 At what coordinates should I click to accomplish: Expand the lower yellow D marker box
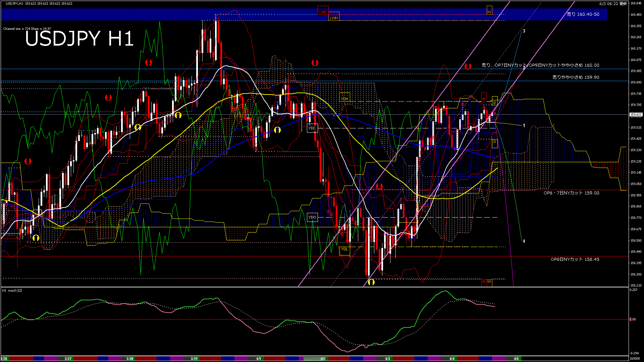pyautogui.click(x=494, y=142)
